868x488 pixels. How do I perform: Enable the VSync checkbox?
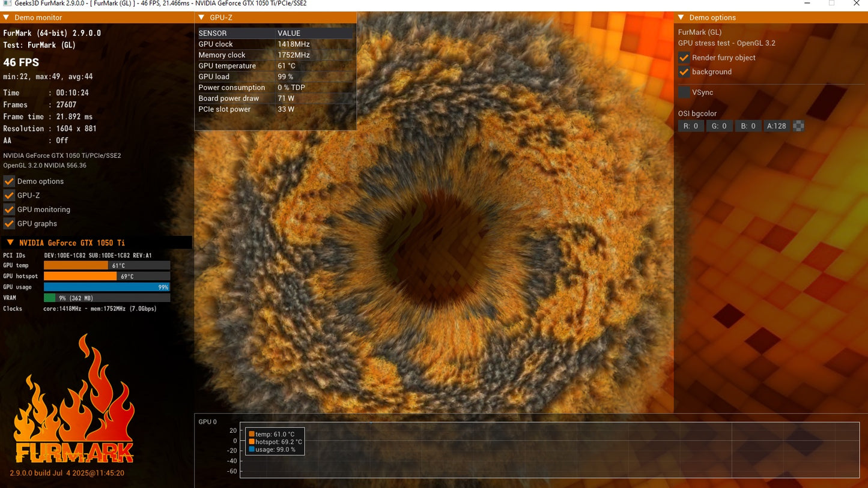[x=684, y=92]
